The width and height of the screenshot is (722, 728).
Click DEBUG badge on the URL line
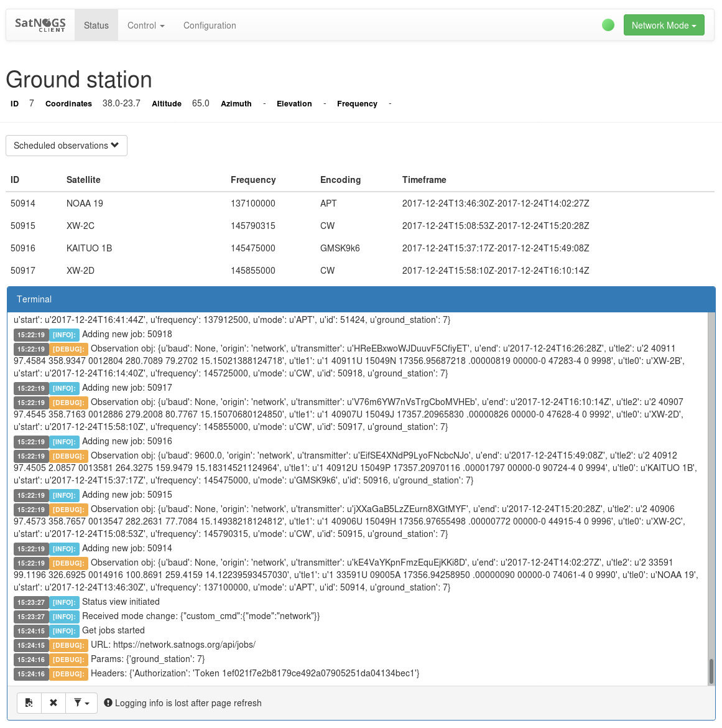(x=68, y=645)
